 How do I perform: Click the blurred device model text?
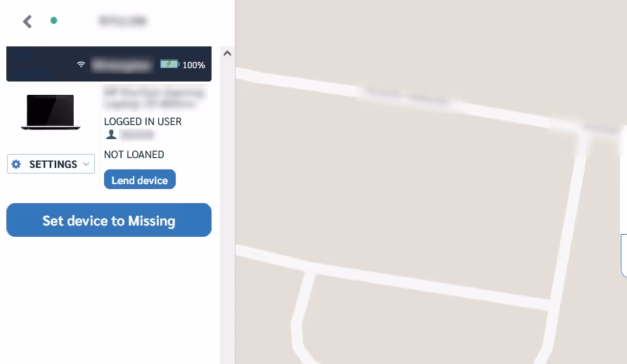point(155,98)
